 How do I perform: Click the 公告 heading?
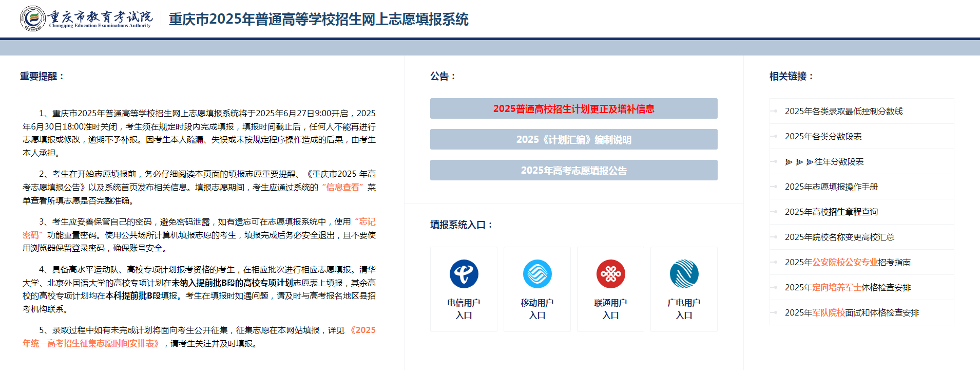point(443,76)
